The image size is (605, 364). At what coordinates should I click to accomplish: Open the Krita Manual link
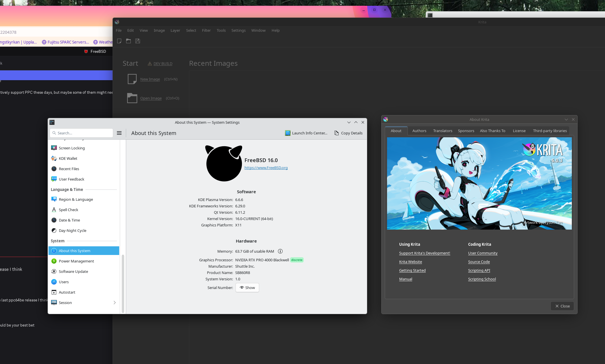tap(406, 279)
